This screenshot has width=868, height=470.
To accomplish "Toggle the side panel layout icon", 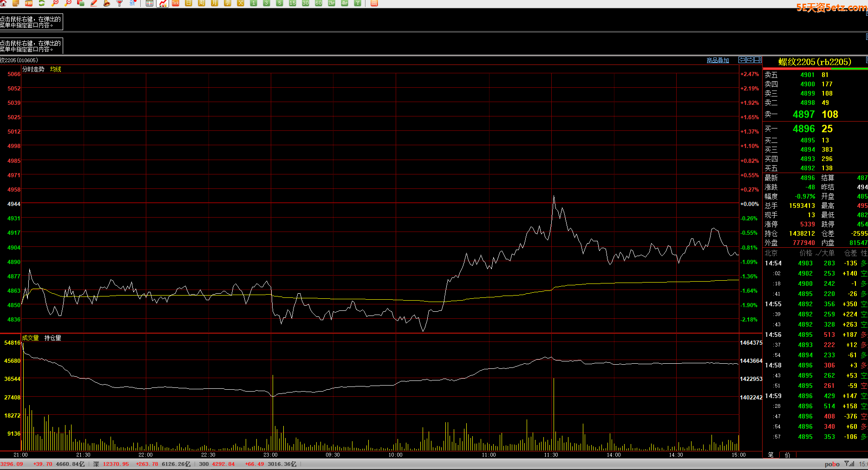I will coord(758,60).
